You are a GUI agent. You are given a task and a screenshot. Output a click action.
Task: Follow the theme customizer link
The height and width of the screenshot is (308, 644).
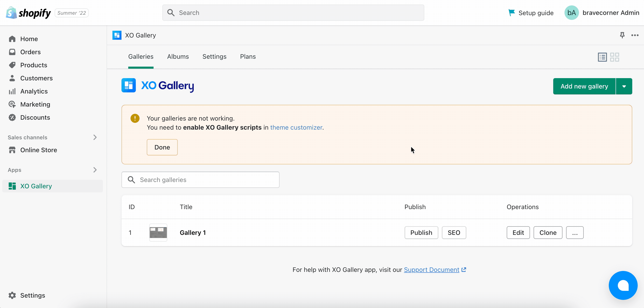[x=296, y=128]
